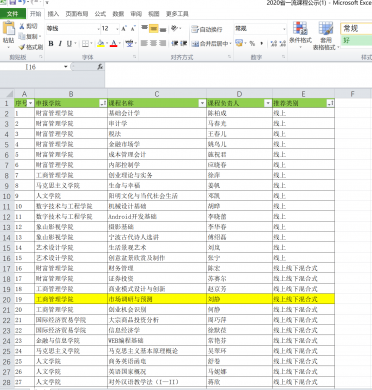Open the Alignment (对齐方式) dialog launcher

230,57
